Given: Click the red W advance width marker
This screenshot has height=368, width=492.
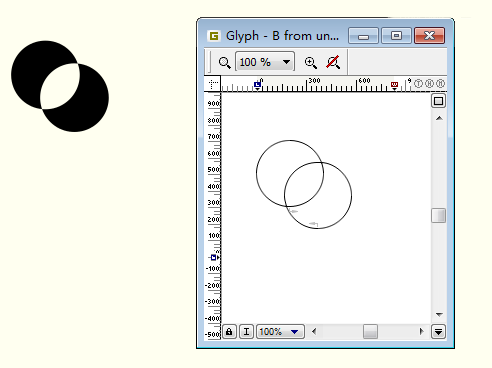Looking at the screenshot, I should (394, 85).
